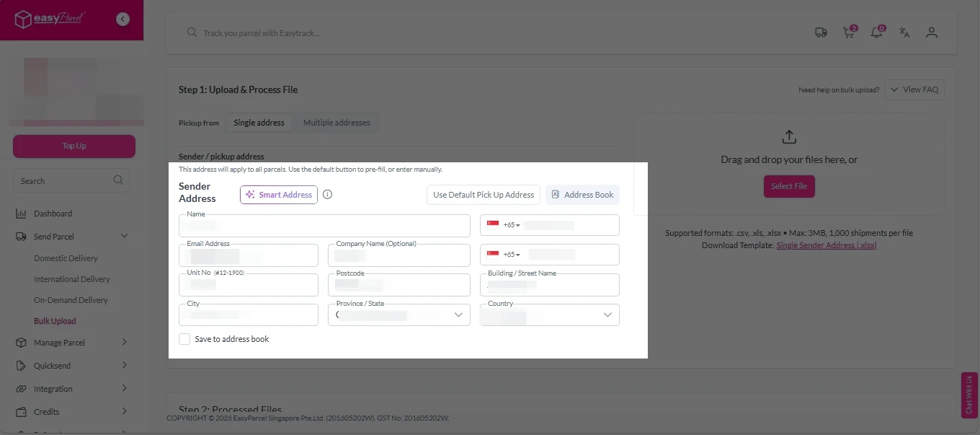The height and width of the screenshot is (435, 980).
Task: Open the user account profile icon
Action: (932, 32)
